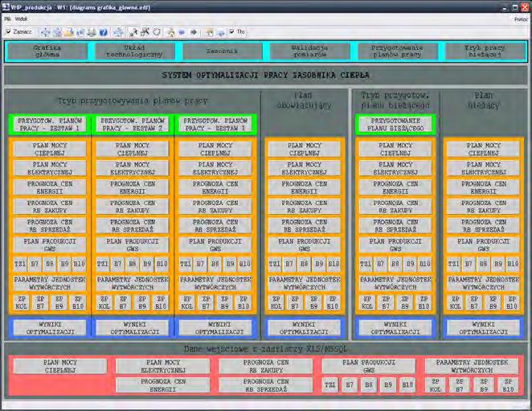
Task: Open Parametry jednostek wytwórczych in Zestaw 1
Action: click(50, 283)
